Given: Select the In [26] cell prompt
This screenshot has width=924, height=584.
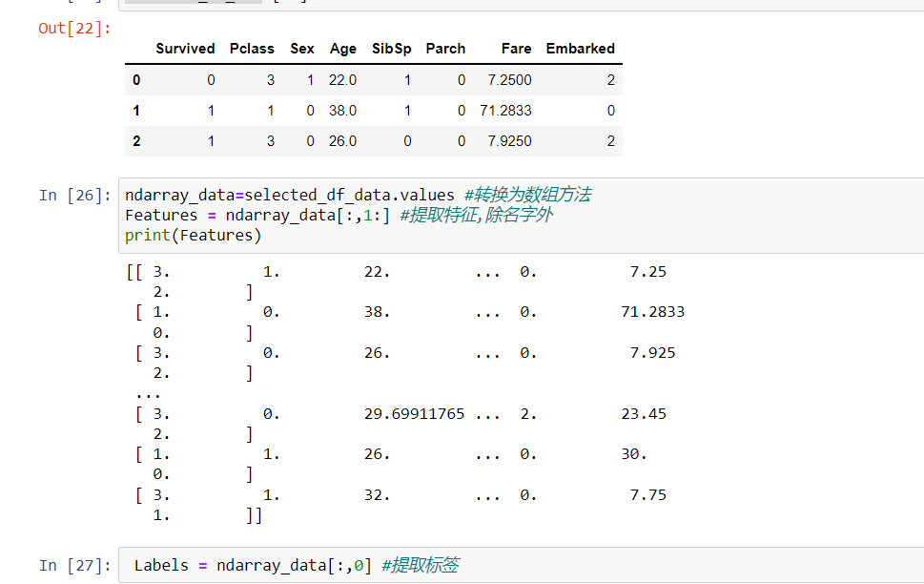Looking at the screenshot, I should tap(74, 196).
